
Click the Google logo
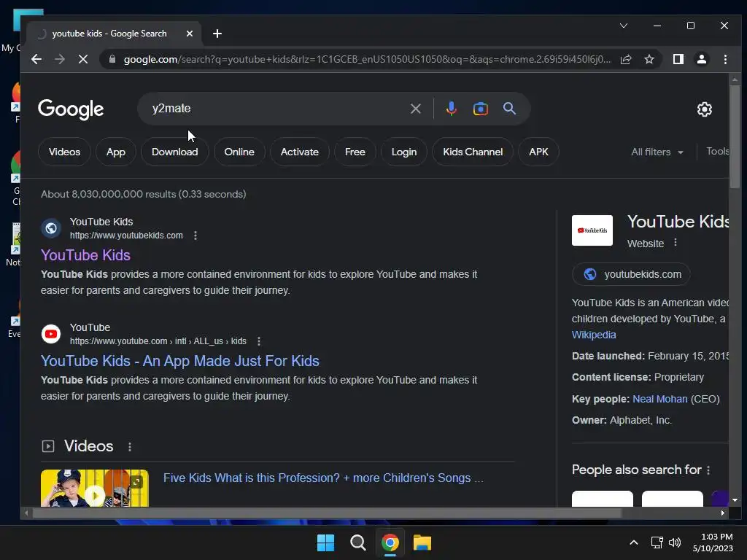[71, 109]
